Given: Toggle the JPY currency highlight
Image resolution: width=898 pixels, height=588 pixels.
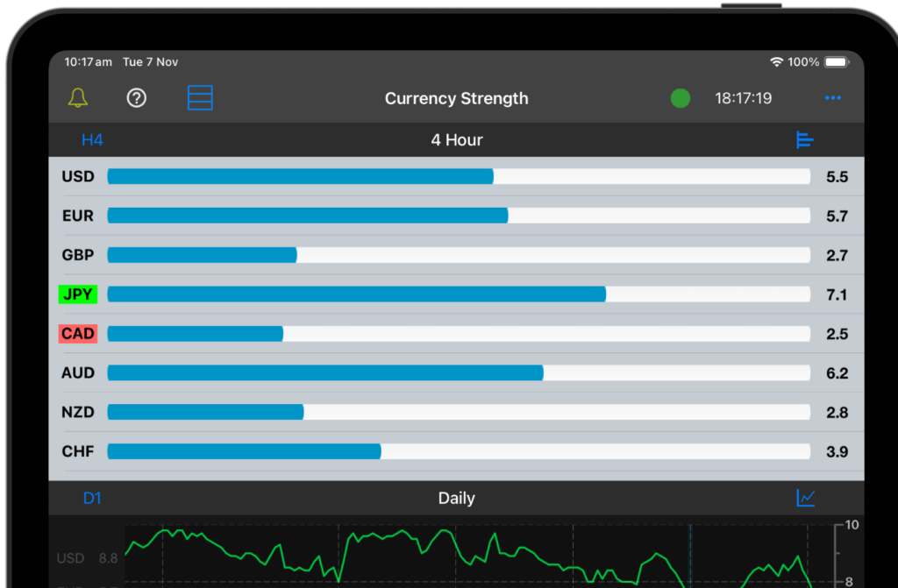Looking at the screenshot, I should coord(77,294).
